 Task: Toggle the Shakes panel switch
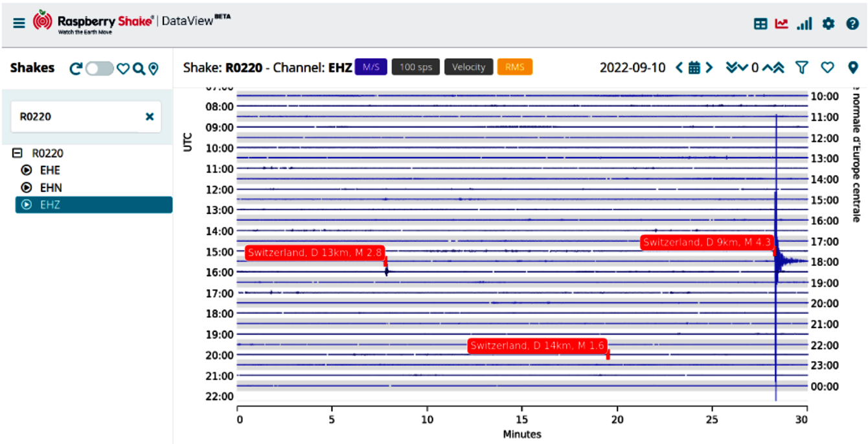tap(100, 68)
